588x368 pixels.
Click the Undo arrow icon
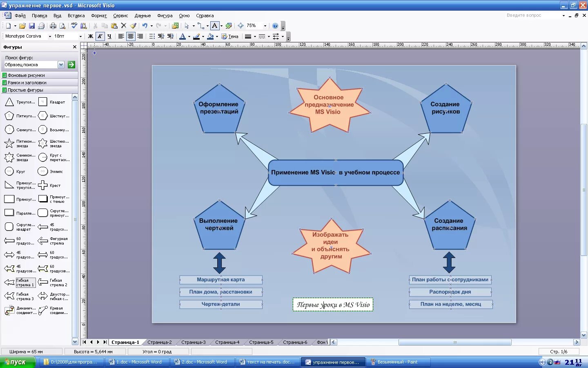coord(145,26)
